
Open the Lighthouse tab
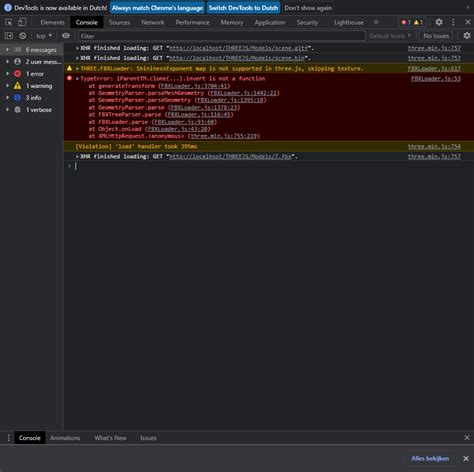coord(349,22)
